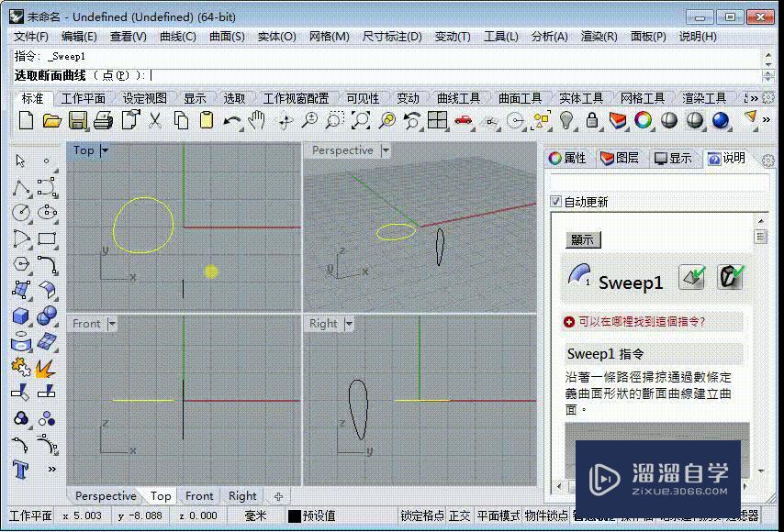Click the Print icon
This screenshot has height=532, width=784.
click(x=104, y=120)
